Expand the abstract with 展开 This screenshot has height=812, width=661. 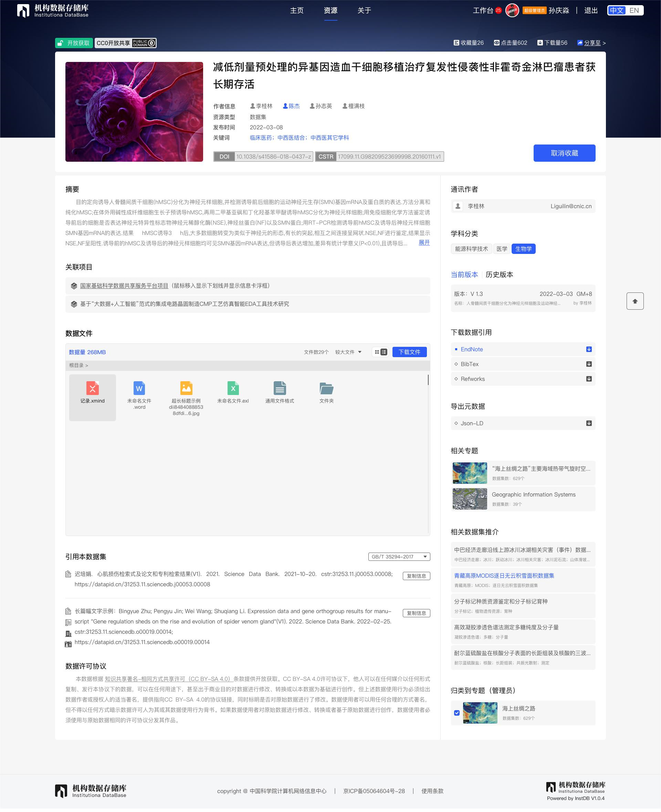(x=424, y=242)
